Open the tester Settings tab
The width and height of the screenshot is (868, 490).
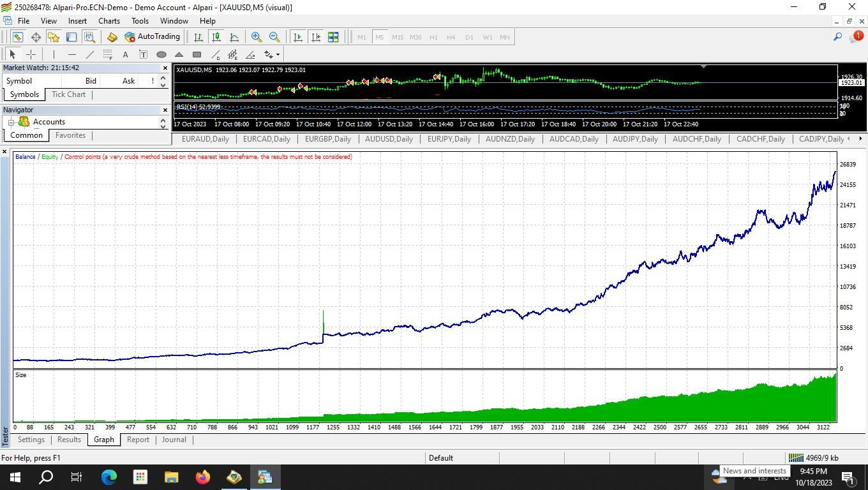pyautogui.click(x=31, y=440)
